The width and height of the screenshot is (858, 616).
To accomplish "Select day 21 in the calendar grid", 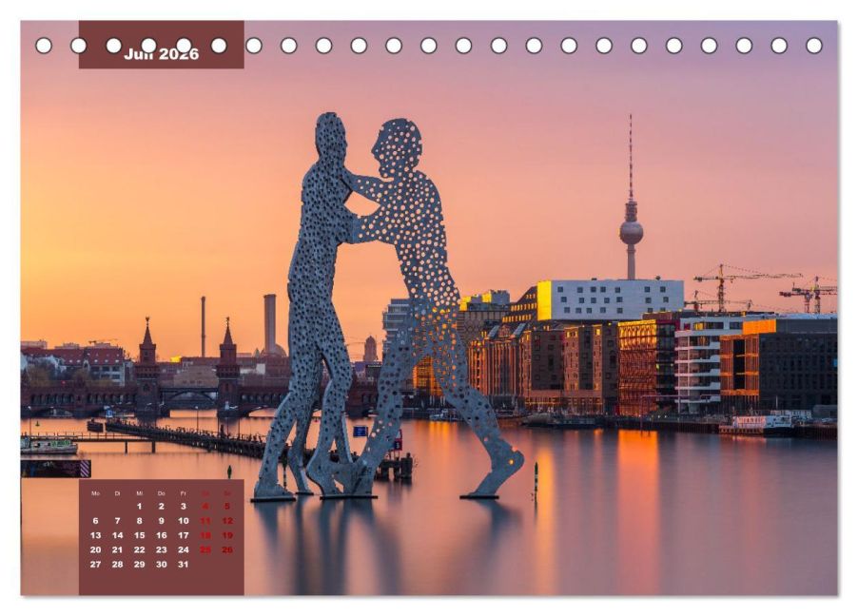I will pos(117,549).
